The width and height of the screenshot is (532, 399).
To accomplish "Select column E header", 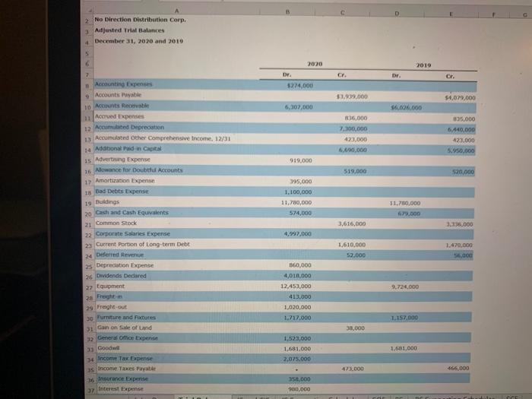I will [451, 14].
